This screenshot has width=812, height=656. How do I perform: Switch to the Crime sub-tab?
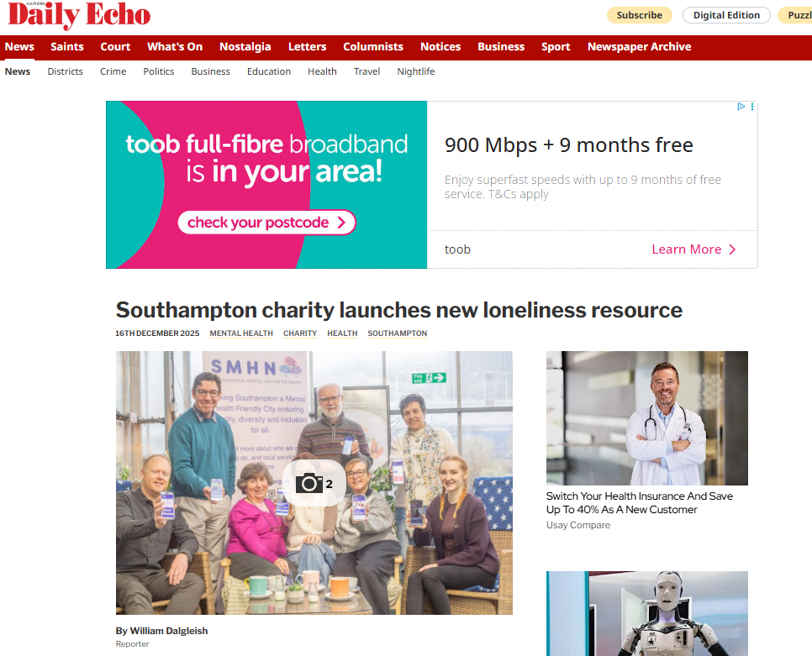(113, 71)
